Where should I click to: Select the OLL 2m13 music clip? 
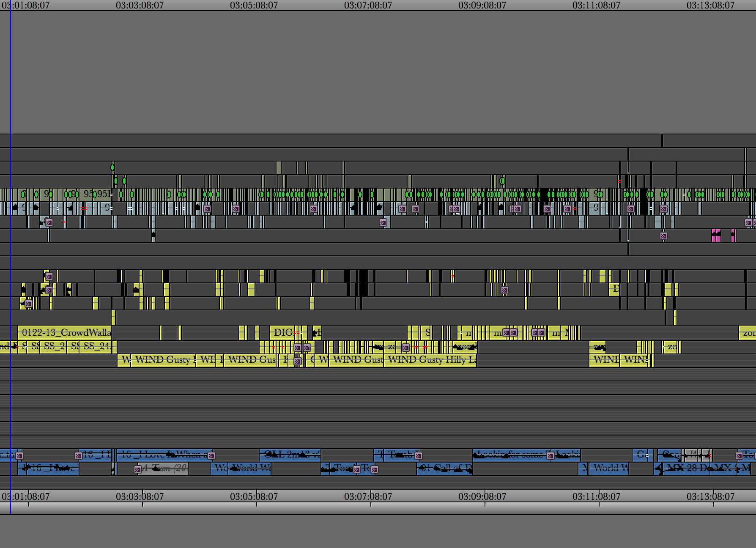290,455
